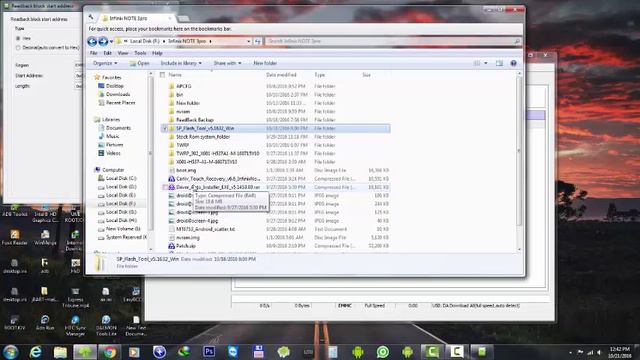This screenshot has width=640, height=360.
Task: Open the Tools menu
Action: click(140, 53)
